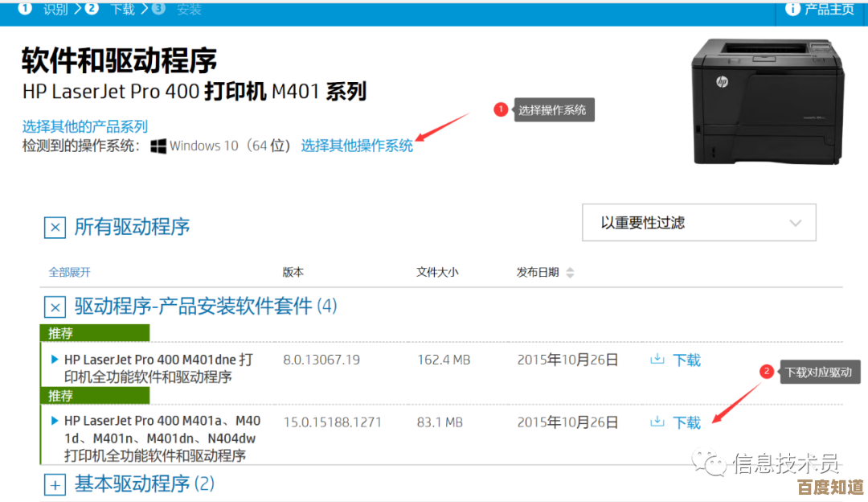
Task: Click the download icon for M401dne driver
Action: point(657,359)
